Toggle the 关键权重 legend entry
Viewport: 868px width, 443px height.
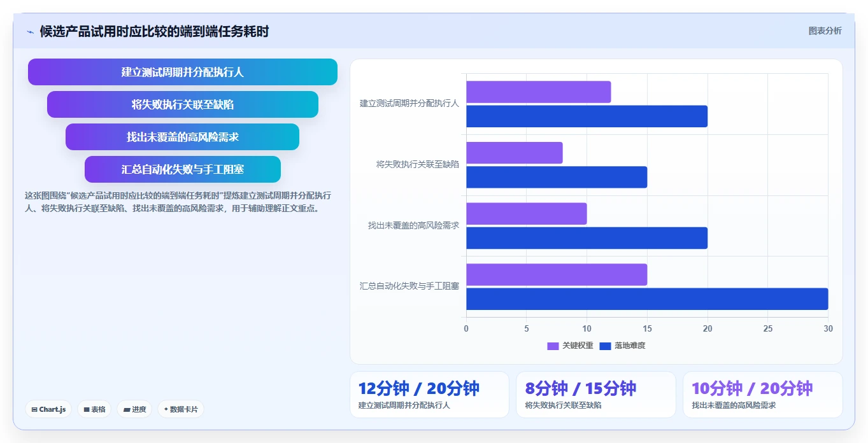[570, 346]
